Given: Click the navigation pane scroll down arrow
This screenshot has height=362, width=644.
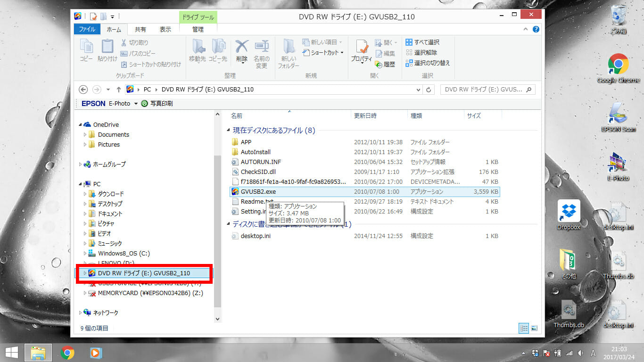Looking at the screenshot, I should pyautogui.click(x=217, y=319).
